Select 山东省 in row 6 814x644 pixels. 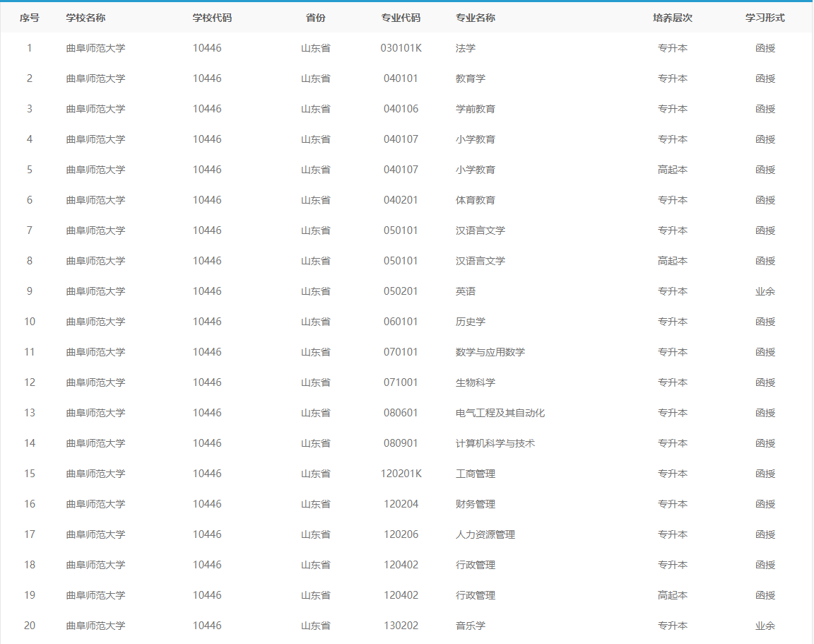click(316, 200)
